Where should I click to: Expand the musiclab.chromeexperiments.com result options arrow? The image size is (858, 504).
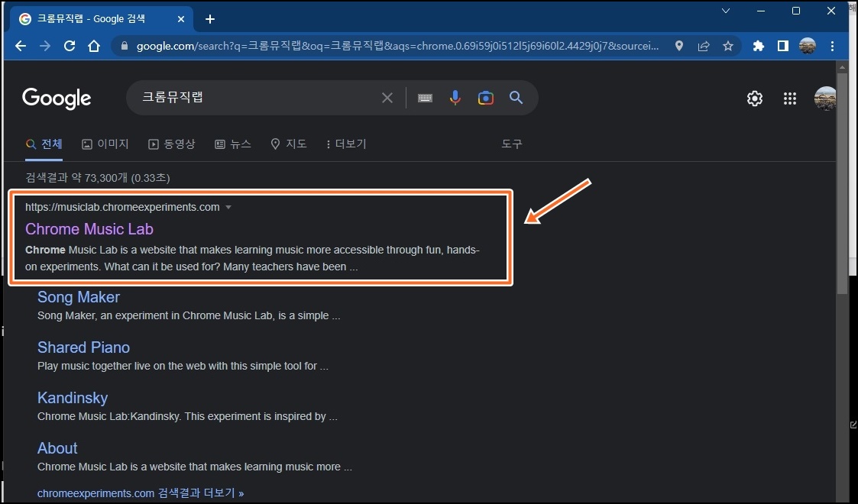point(228,207)
